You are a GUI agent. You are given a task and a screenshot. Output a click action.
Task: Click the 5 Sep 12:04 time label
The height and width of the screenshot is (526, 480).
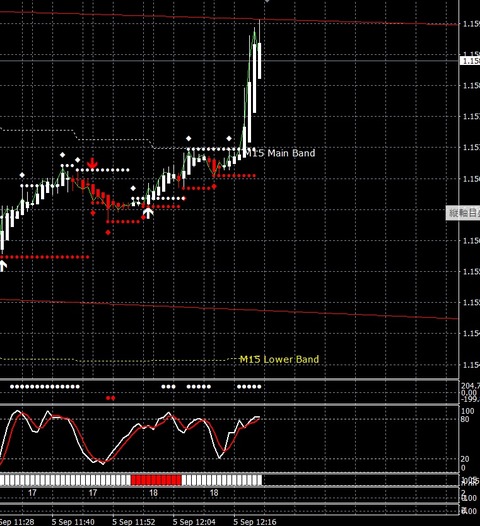[x=194, y=522]
